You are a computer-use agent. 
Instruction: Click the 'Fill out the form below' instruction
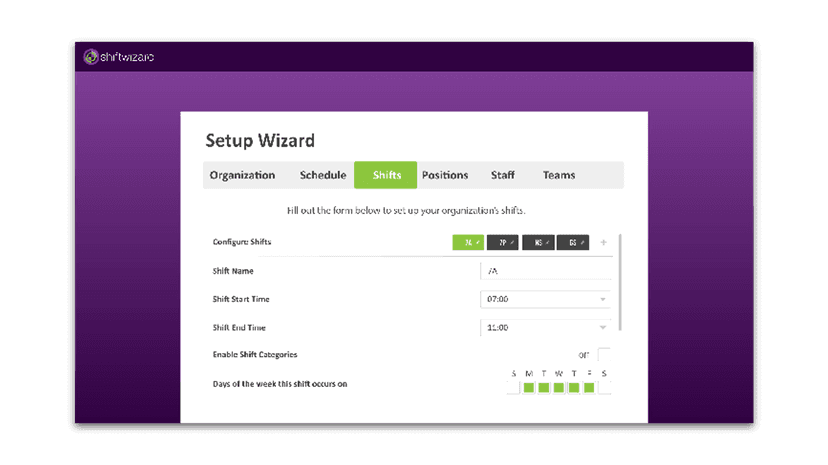pos(406,211)
